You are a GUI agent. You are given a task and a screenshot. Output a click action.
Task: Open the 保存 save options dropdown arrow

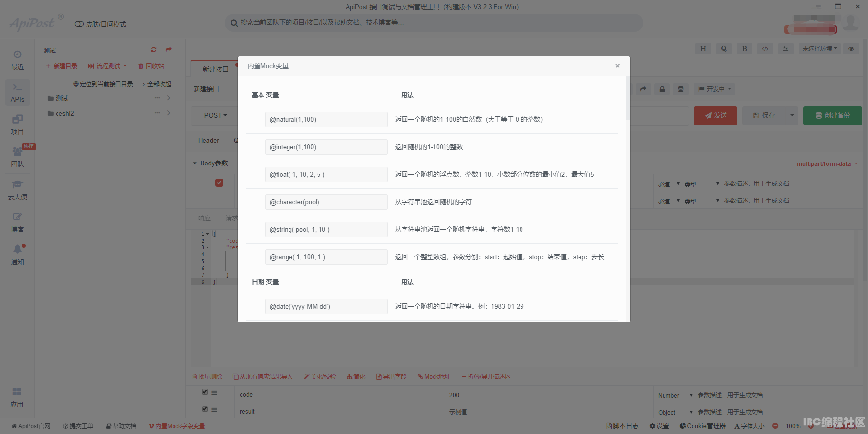792,116
